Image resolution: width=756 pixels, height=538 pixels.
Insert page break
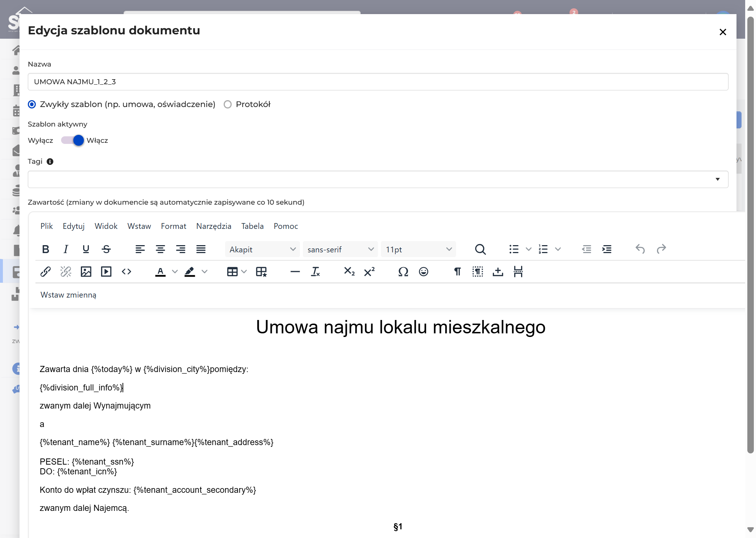tap(518, 272)
